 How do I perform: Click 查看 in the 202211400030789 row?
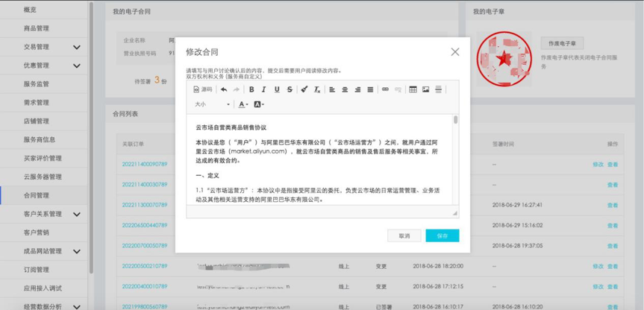pos(613,185)
